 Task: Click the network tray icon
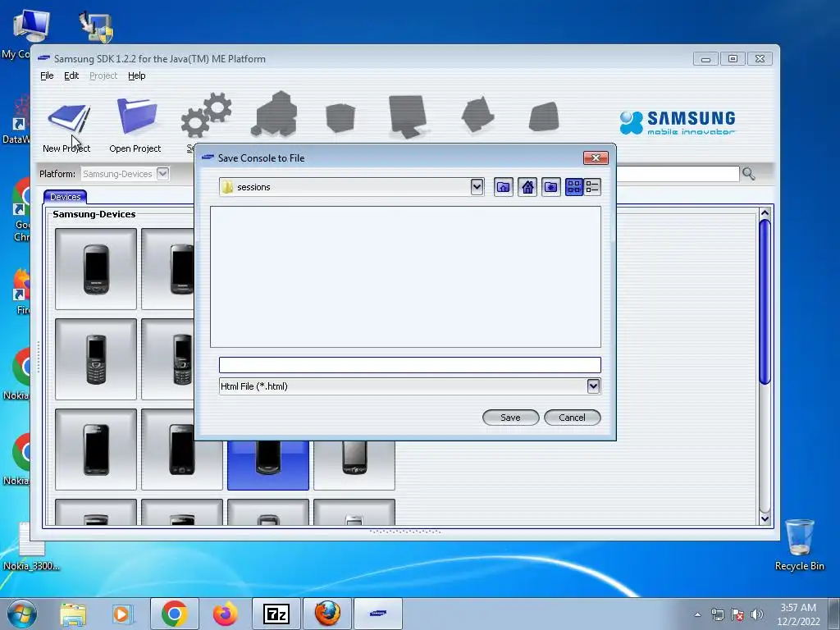pyautogui.click(x=717, y=614)
